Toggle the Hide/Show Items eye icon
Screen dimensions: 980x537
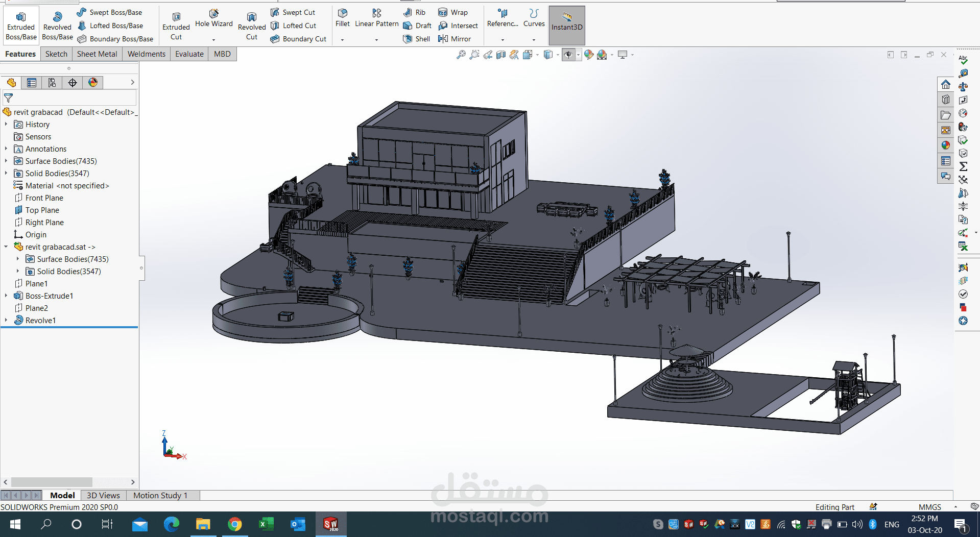[568, 55]
